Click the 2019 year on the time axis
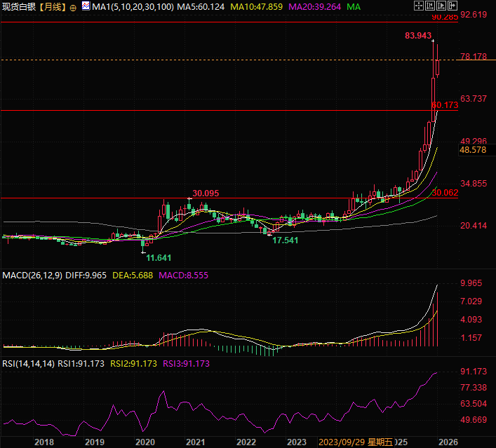 [95, 442]
